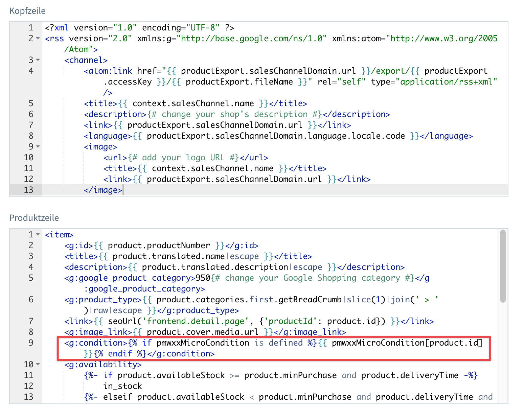
Task: Click the g:id productNumber line
Action: pyautogui.click(x=161, y=246)
